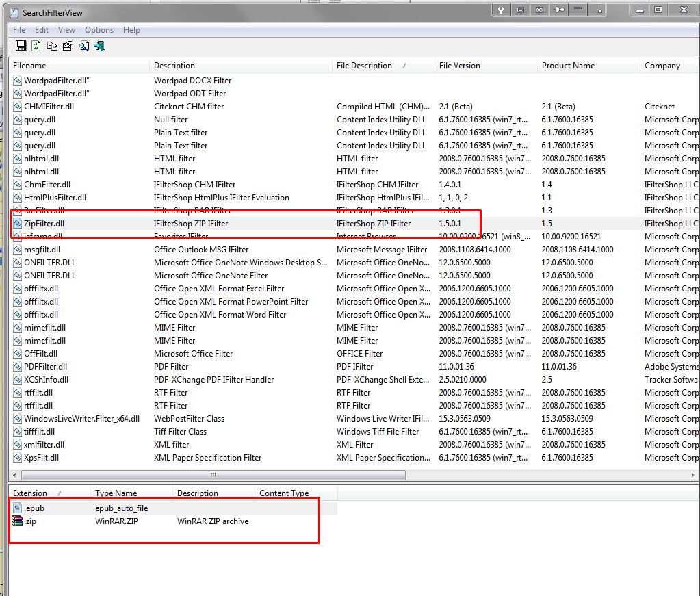
Task: Click the 'WinRAR ZIP archive' description cell
Action: (213, 521)
